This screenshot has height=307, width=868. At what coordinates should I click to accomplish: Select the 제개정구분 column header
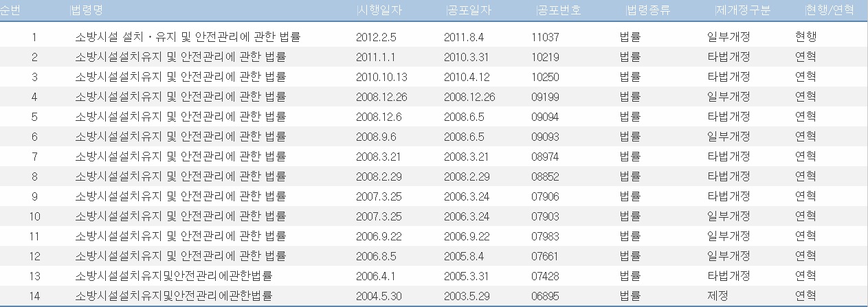pyautogui.click(x=744, y=10)
